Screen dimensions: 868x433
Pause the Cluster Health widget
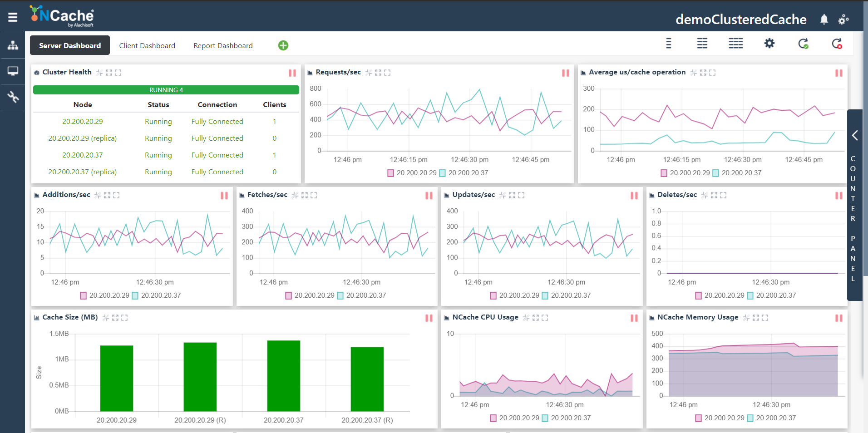point(292,73)
